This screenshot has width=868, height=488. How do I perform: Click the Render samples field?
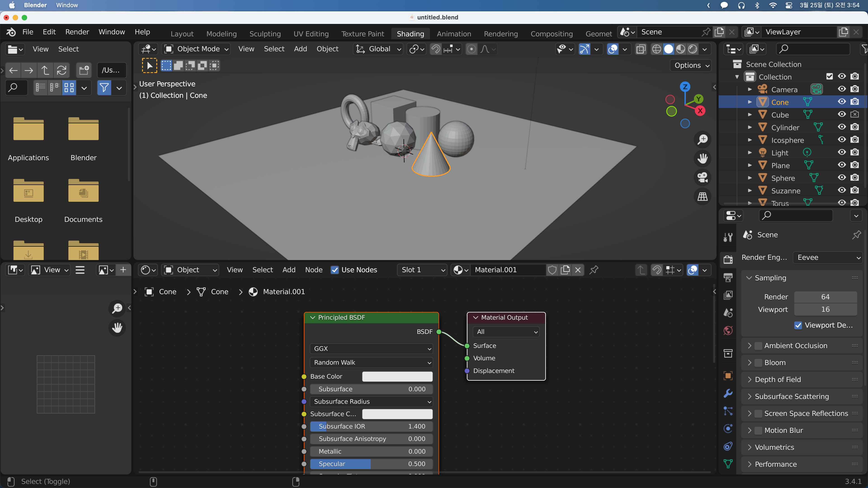point(826,297)
